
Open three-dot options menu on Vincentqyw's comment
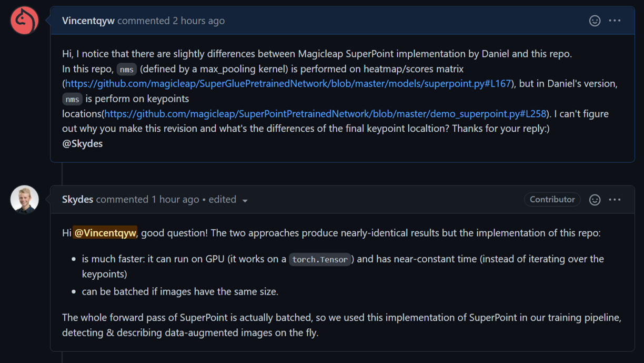615,21
